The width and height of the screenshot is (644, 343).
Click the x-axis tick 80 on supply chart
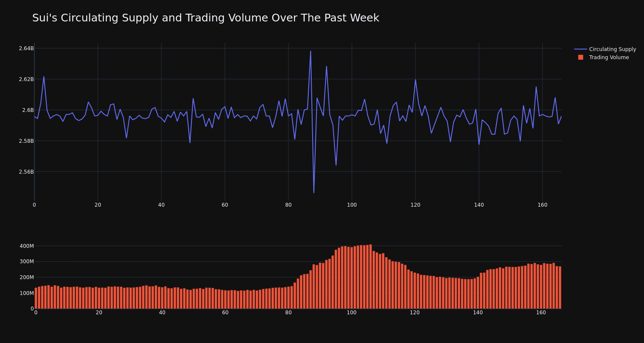coord(289,205)
